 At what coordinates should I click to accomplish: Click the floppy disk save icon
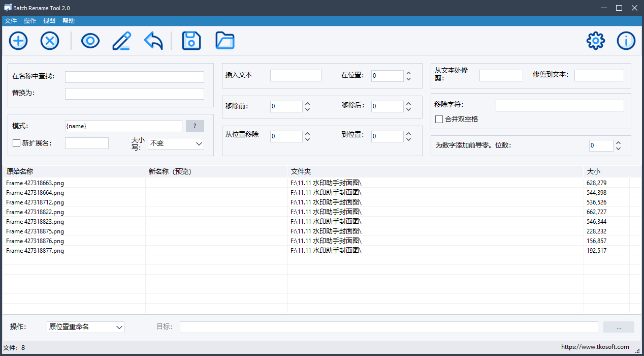coord(191,41)
